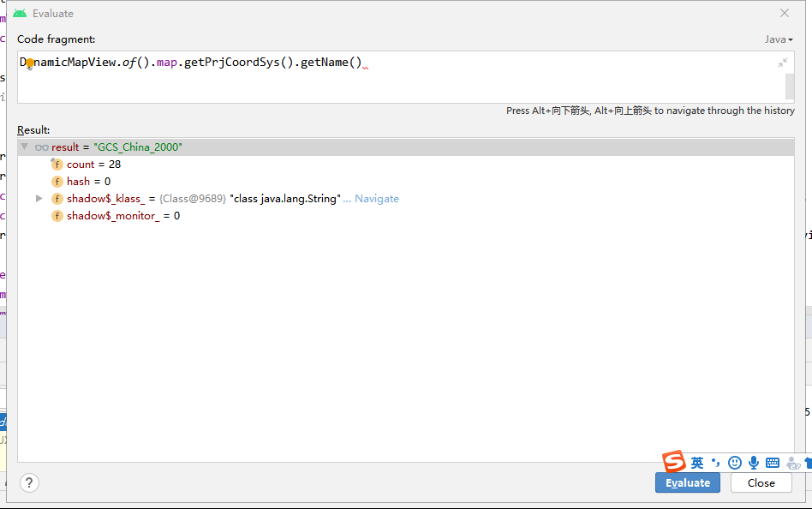Click the glasses watch icon beside result
Viewport: 812px width, 509px height.
41,147
